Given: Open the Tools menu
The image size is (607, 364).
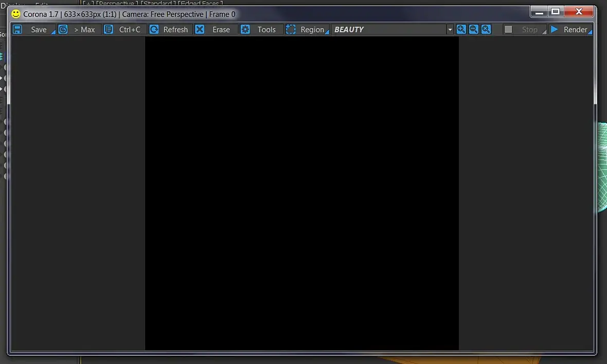Looking at the screenshot, I should pos(267,30).
